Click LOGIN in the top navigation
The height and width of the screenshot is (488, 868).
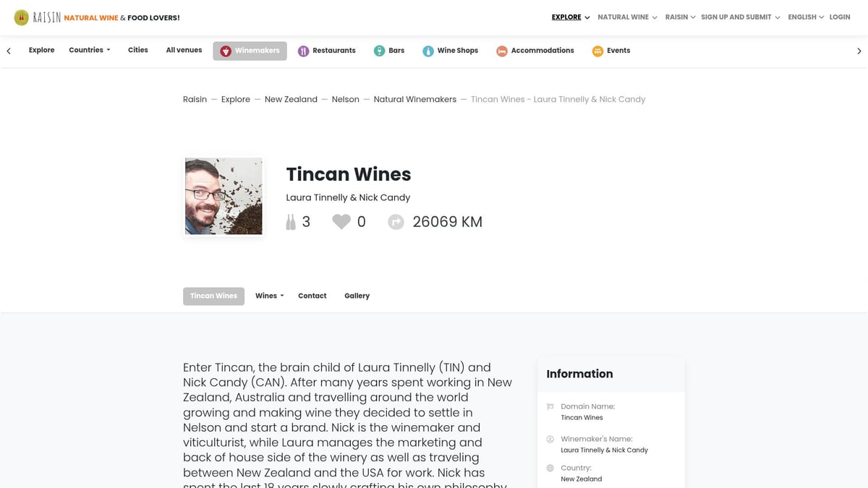pyautogui.click(x=839, y=17)
